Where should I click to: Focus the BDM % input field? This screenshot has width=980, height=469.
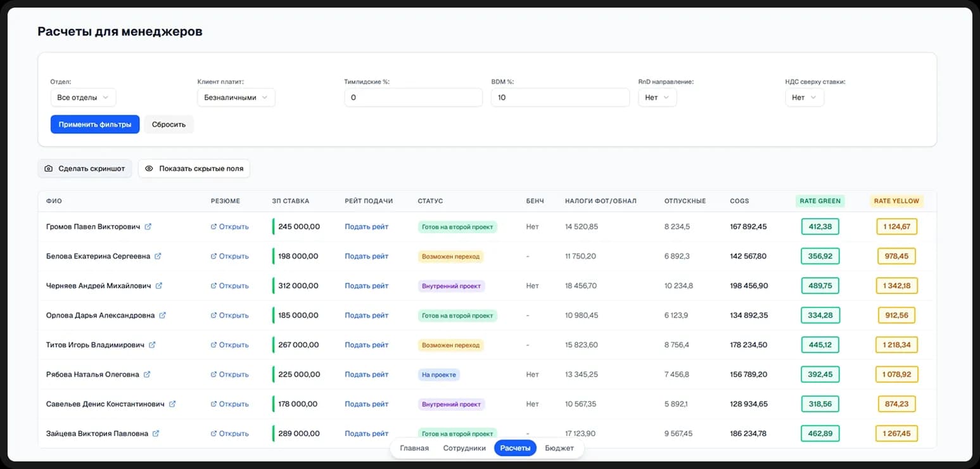click(x=561, y=98)
